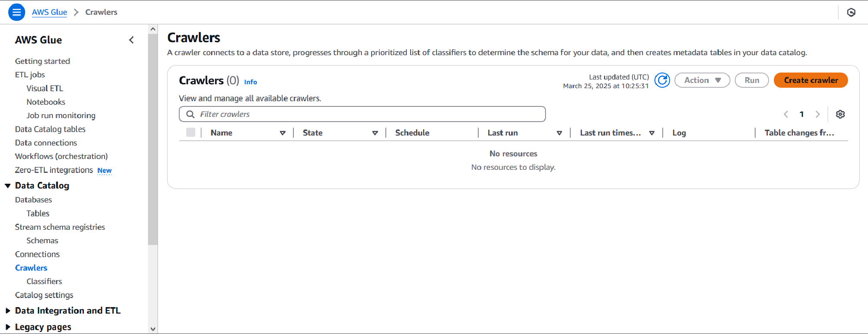Open Classifiers in the sidebar
Screen dimensions: 868x334
(44, 281)
